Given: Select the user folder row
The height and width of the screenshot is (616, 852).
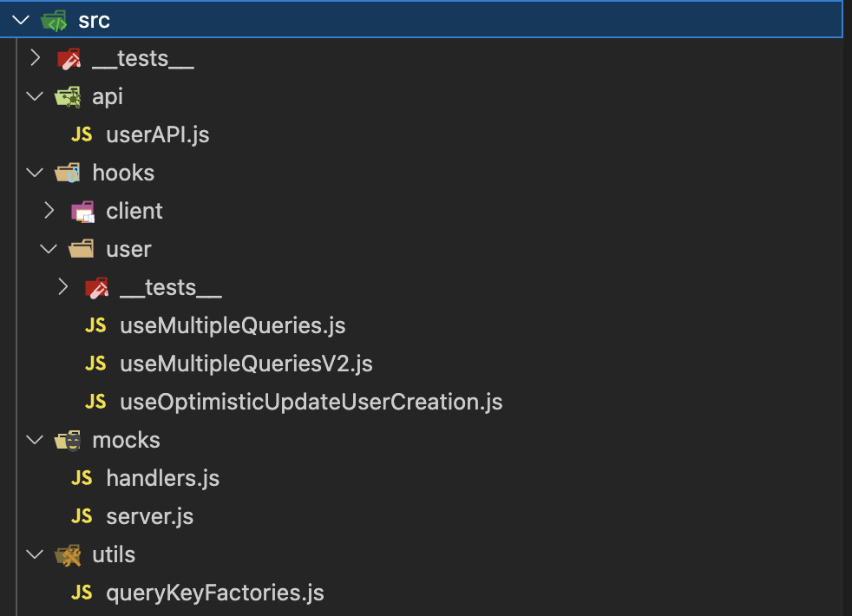Looking at the screenshot, I should coord(128,249).
